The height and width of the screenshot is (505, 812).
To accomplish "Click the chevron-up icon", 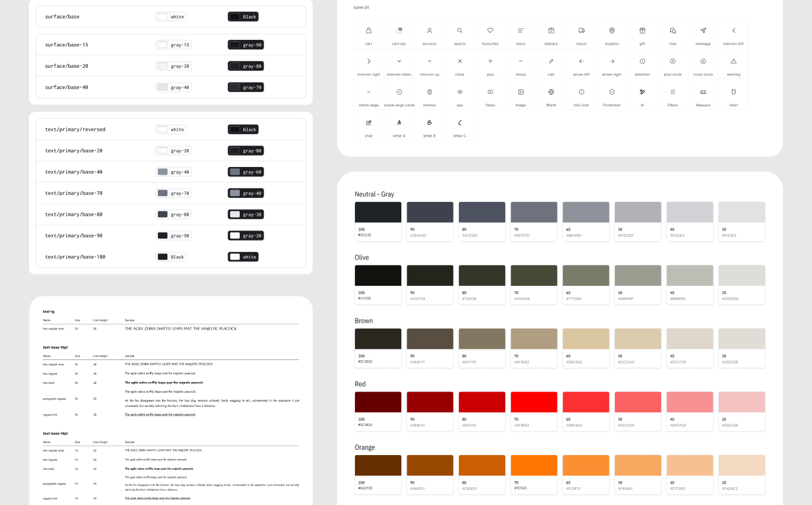I will pyautogui.click(x=430, y=61).
